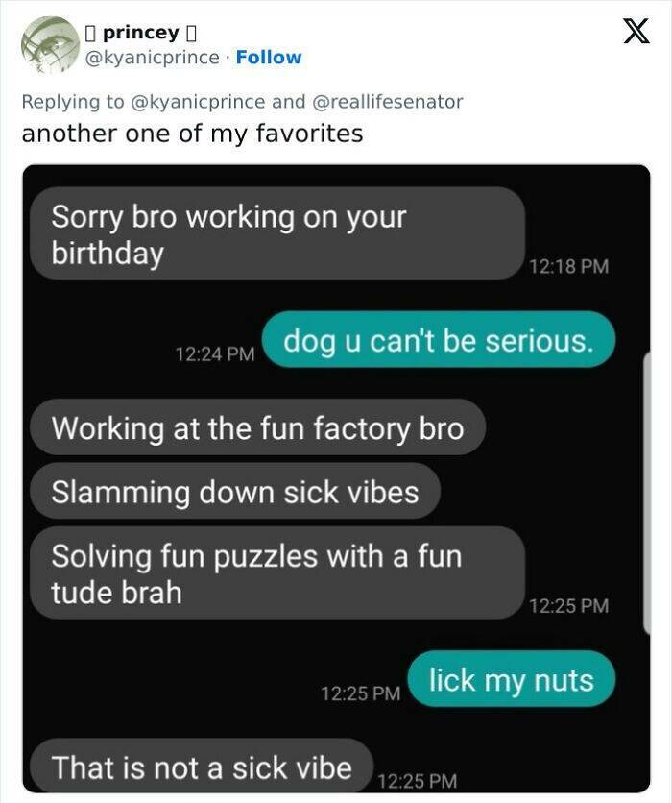Select the 'Solving fun puzzles' message bubble
This screenshot has width=672, height=803.
point(277,573)
